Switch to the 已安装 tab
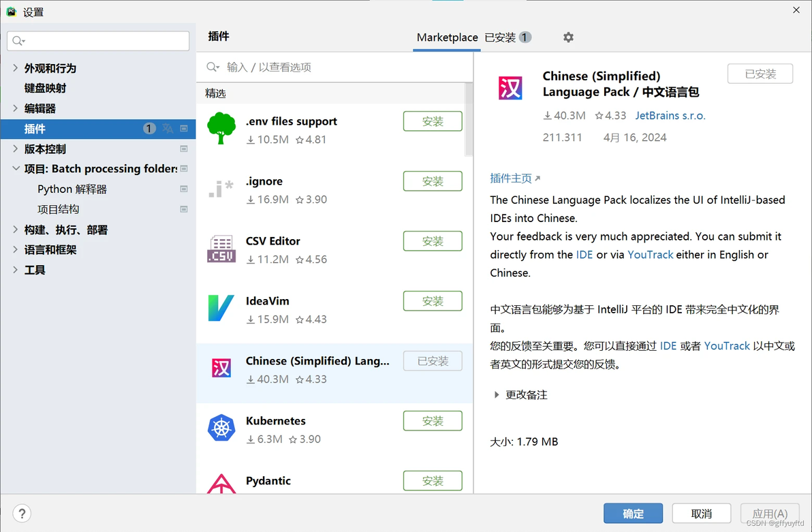Viewport: 812px width, 532px height. 507,37
